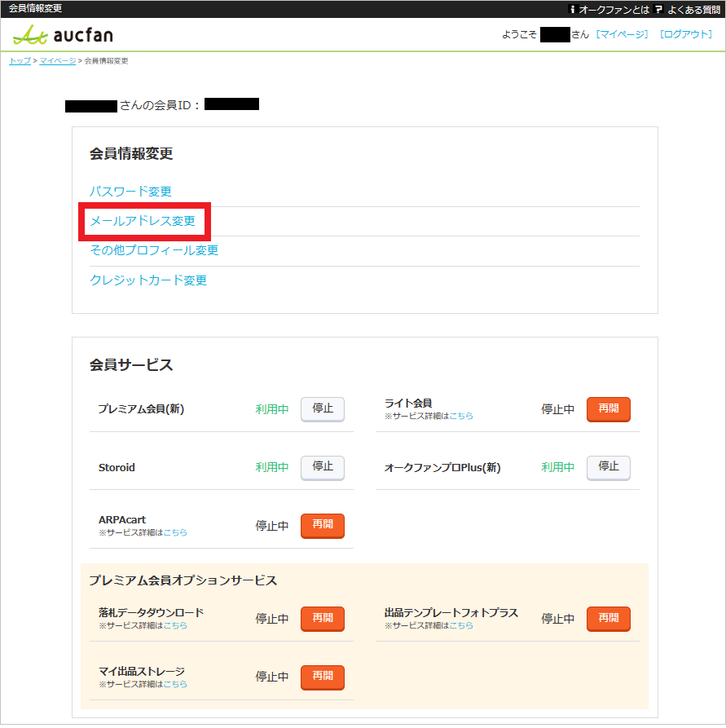Screen dimensions: 726x728
Task: Stop the Storoid service
Action: pos(322,468)
